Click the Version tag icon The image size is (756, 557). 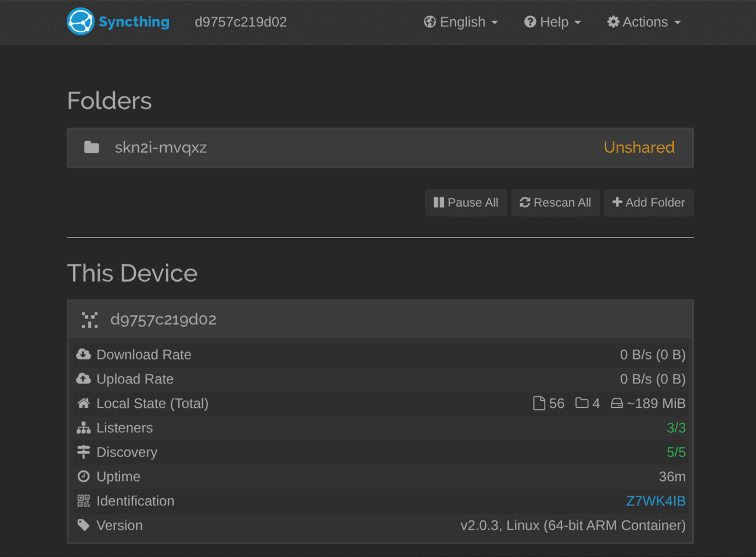tap(84, 525)
